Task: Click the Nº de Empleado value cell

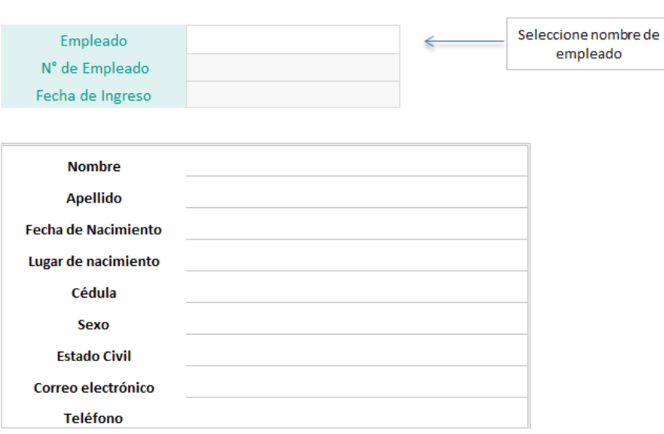Action: (293, 67)
